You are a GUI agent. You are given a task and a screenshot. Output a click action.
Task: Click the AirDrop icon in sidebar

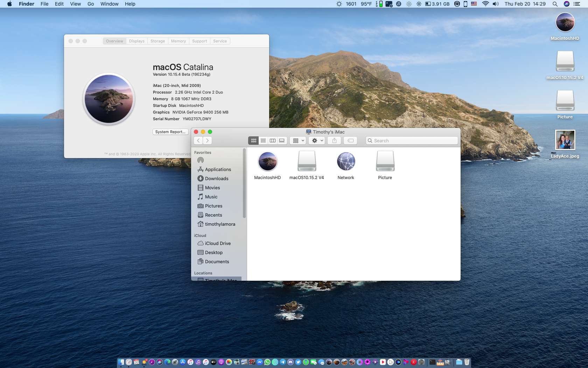coord(201,160)
